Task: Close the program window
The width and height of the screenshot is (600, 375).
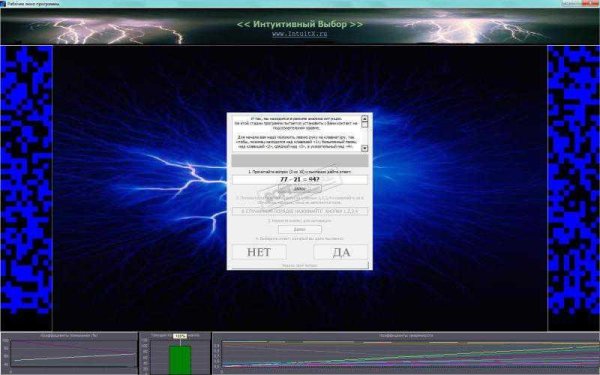Action: pyautogui.click(x=590, y=3)
